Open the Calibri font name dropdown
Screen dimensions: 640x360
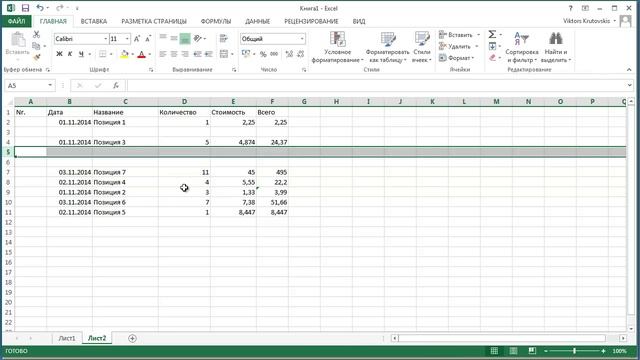point(105,39)
